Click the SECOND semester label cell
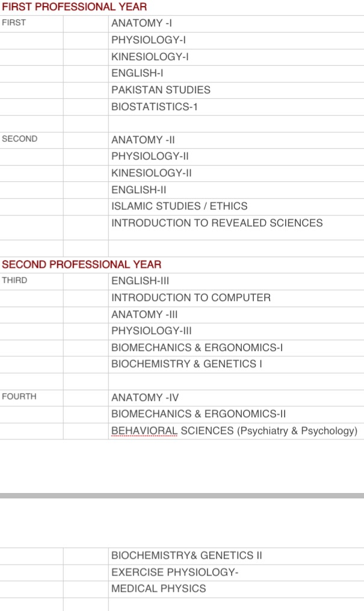 [x=20, y=139]
